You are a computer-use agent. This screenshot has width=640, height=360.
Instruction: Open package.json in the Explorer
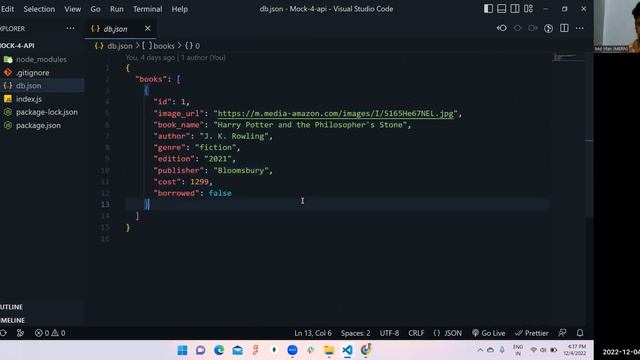[x=42, y=125]
